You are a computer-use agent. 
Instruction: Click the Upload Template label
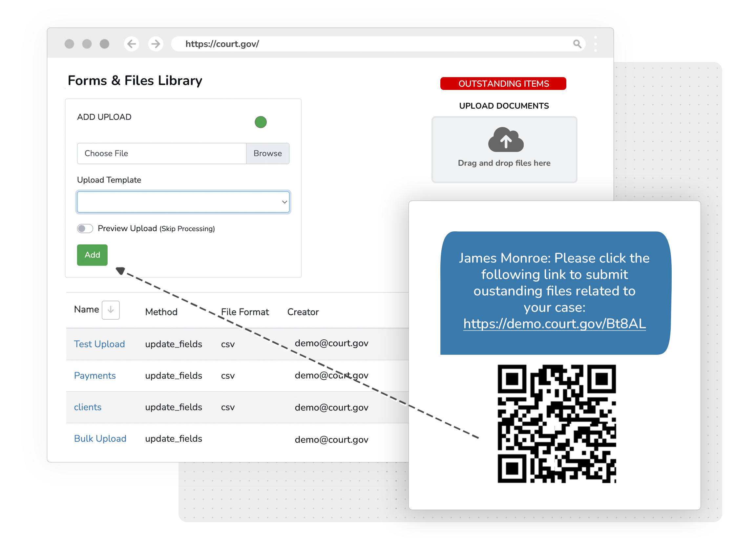click(109, 180)
